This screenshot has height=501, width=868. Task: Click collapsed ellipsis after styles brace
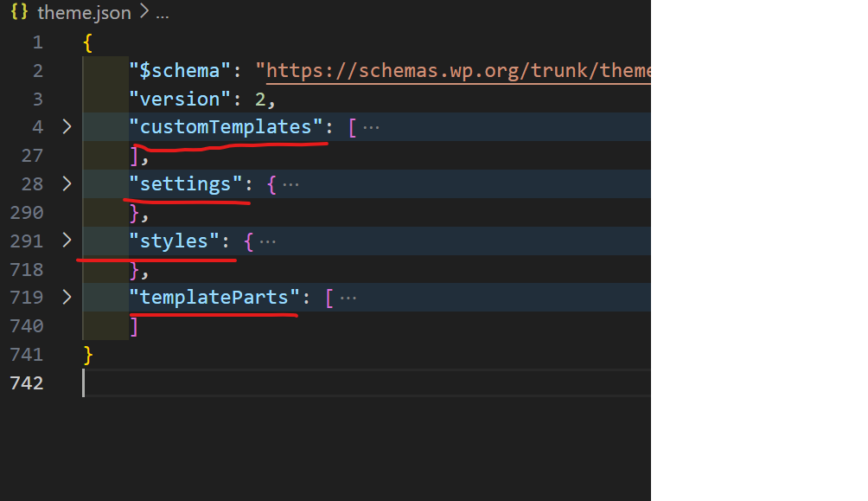[268, 241]
